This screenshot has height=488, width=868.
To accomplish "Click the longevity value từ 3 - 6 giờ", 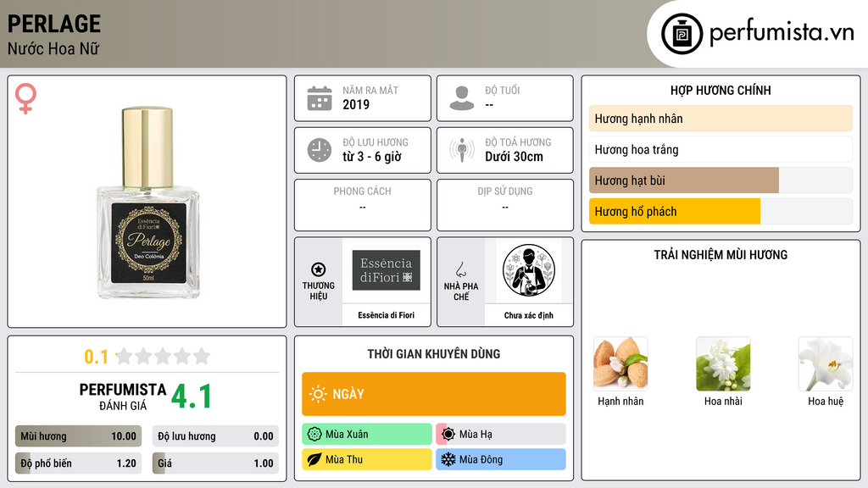I will pos(371,157).
